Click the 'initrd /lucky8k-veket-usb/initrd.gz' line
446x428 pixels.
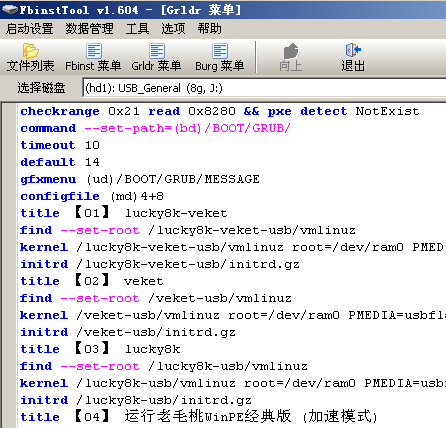coord(160,264)
